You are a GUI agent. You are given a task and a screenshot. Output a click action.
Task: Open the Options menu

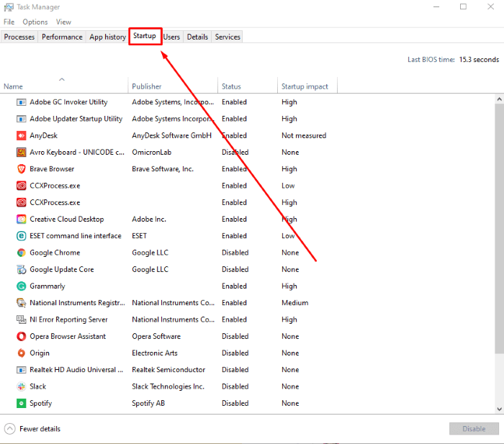(35, 22)
